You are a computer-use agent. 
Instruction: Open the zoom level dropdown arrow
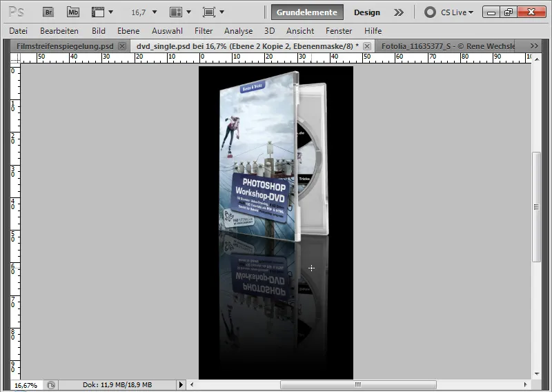(x=155, y=12)
